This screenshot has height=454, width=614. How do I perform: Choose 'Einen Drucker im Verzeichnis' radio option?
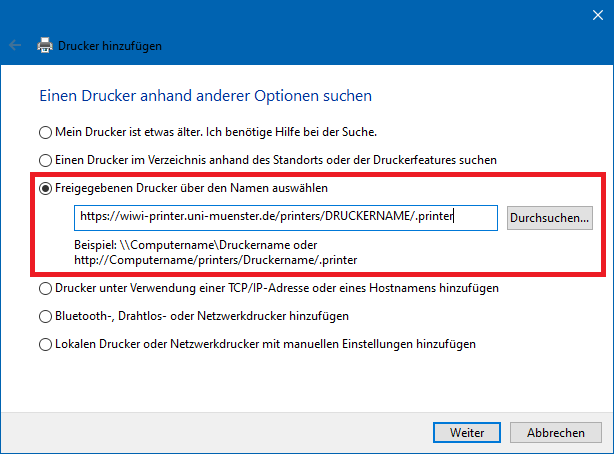click(45, 160)
